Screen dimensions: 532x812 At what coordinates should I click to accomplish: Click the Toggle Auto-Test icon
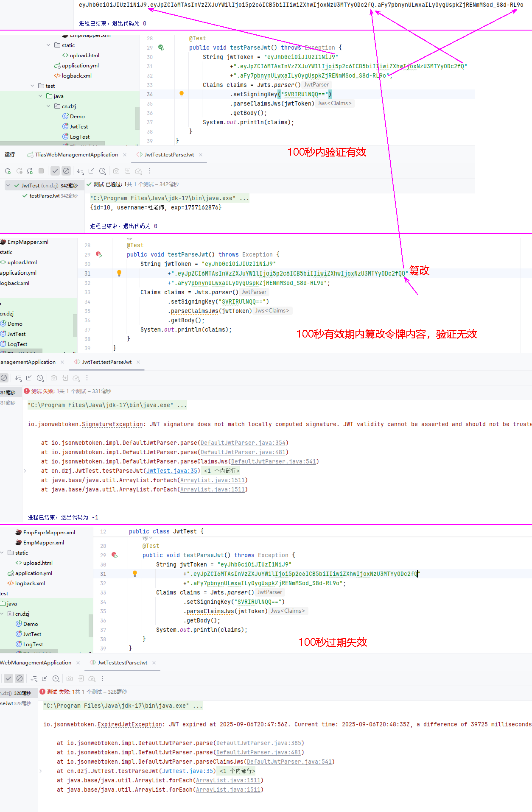tap(30, 171)
